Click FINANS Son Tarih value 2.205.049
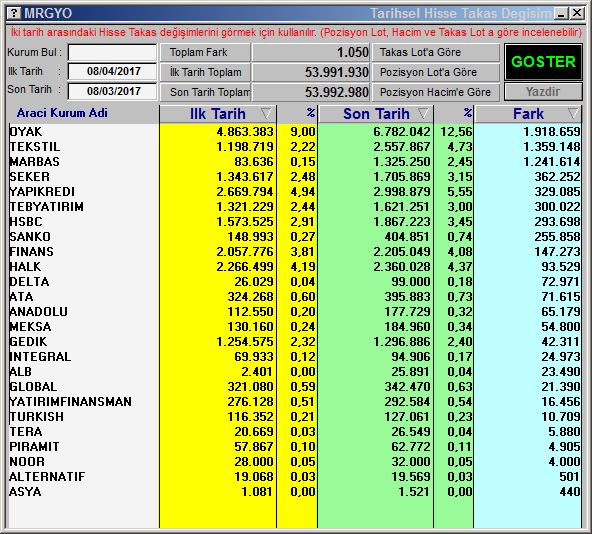The height and width of the screenshot is (534, 592). [402, 252]
